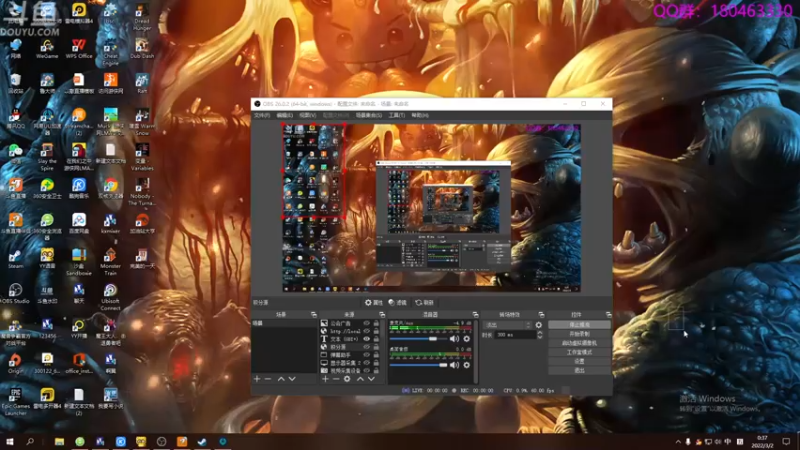The image size is (800, 450).
Task: Move scene up in Scenes panel
Action: coord(281,379)
